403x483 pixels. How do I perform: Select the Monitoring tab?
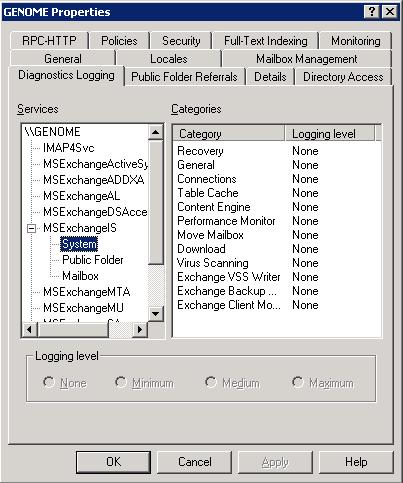tap(355, 41)
